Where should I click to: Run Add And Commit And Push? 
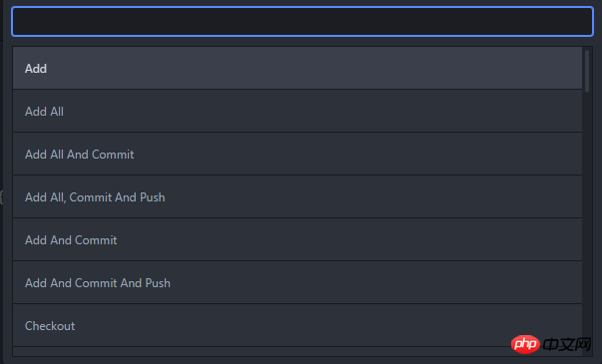coord(298,283)
